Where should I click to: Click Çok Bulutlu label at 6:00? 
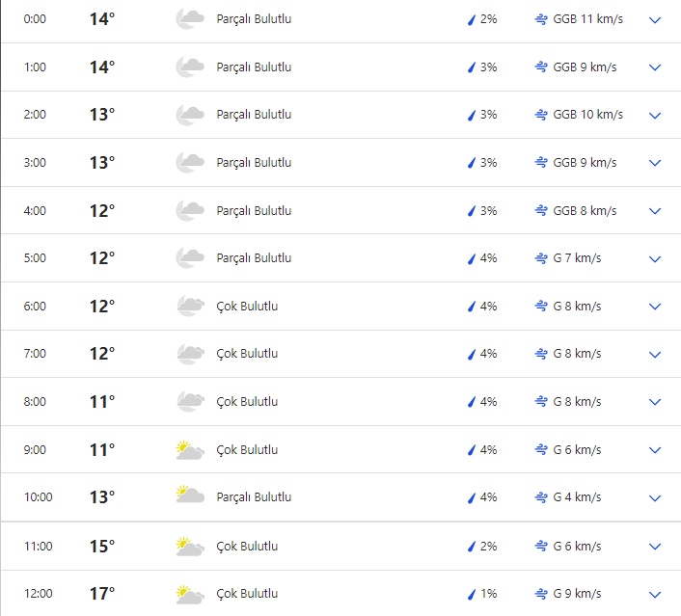(x=247, y=307)
